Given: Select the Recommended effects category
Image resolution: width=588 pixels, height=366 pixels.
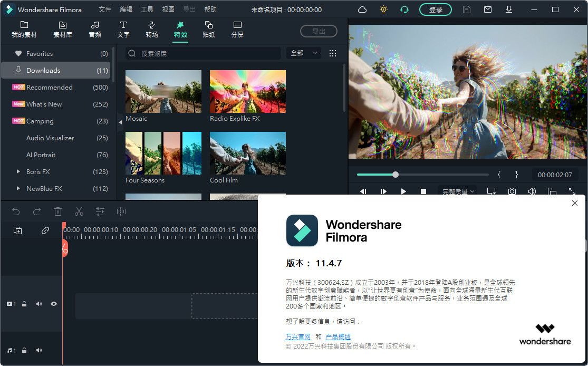Looking at the screenshot, I should 56,88.
